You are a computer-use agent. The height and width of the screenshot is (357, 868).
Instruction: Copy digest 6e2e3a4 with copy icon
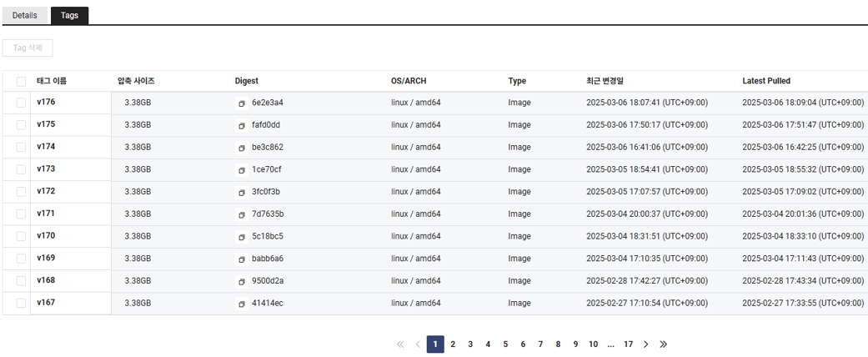tap(241, 103)
